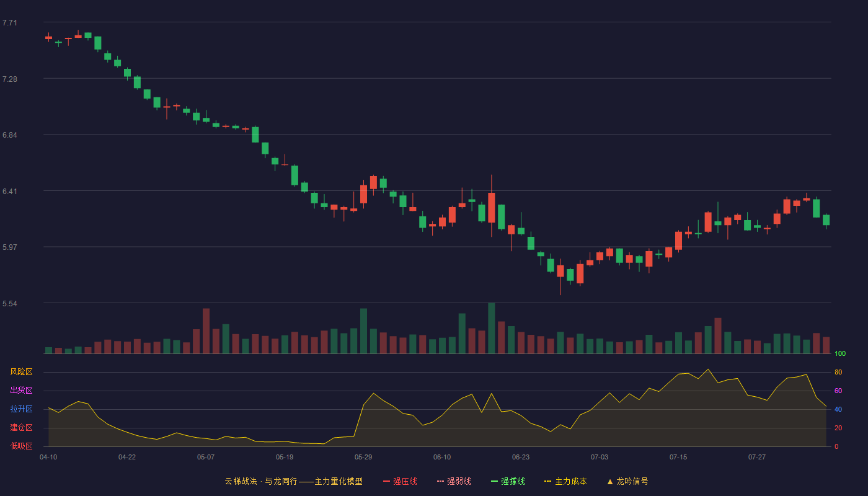Click the 05-19 date label

[x=285, y=457]
